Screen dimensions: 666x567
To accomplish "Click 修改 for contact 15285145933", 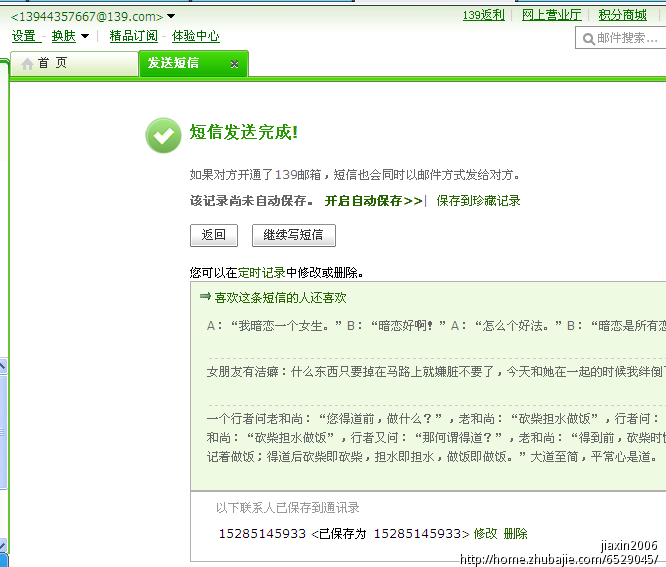I will coord(485,533).
